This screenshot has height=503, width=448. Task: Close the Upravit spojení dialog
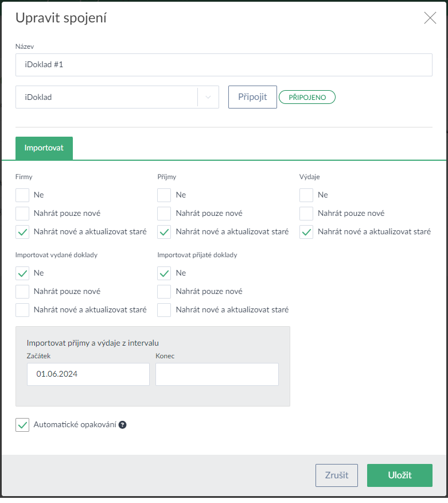(x=430, y=18)
